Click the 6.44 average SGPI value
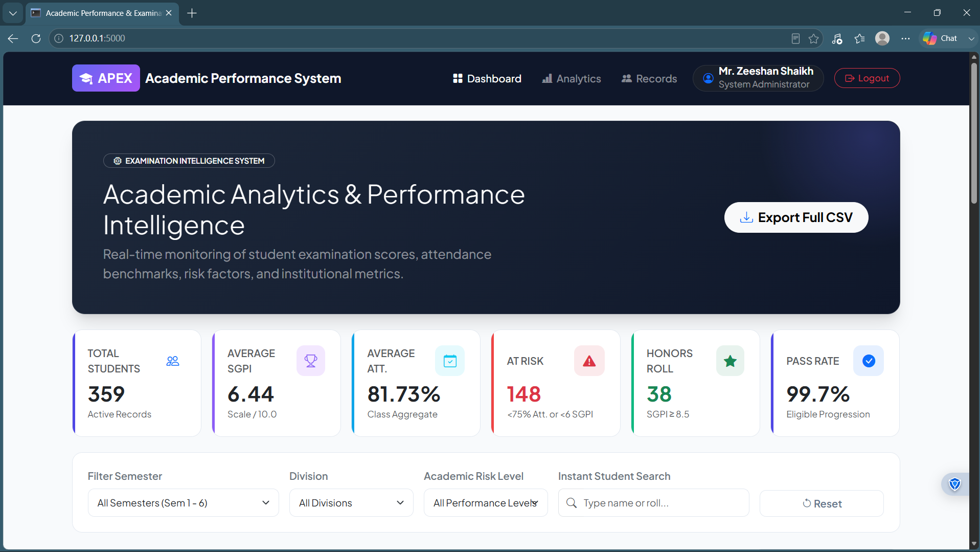This screenshot has width=980, height=552. tap(250, 394)
